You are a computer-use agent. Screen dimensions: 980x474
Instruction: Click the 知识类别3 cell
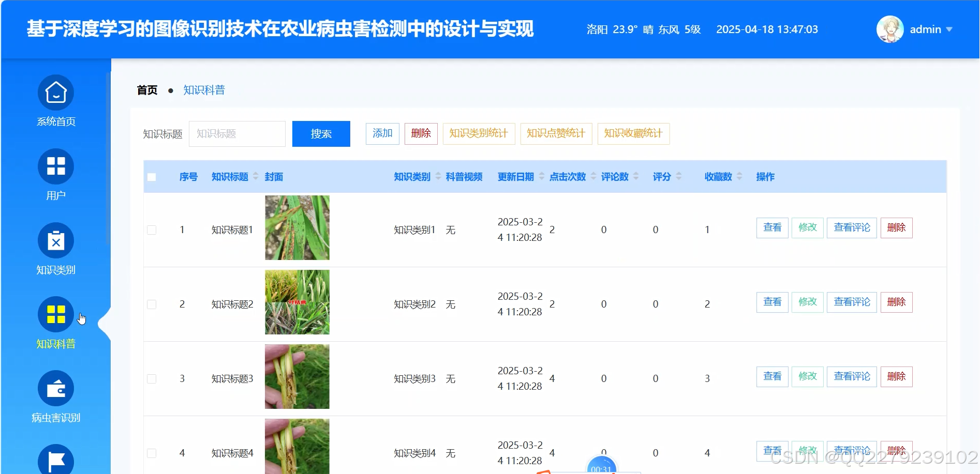point(414,379)
